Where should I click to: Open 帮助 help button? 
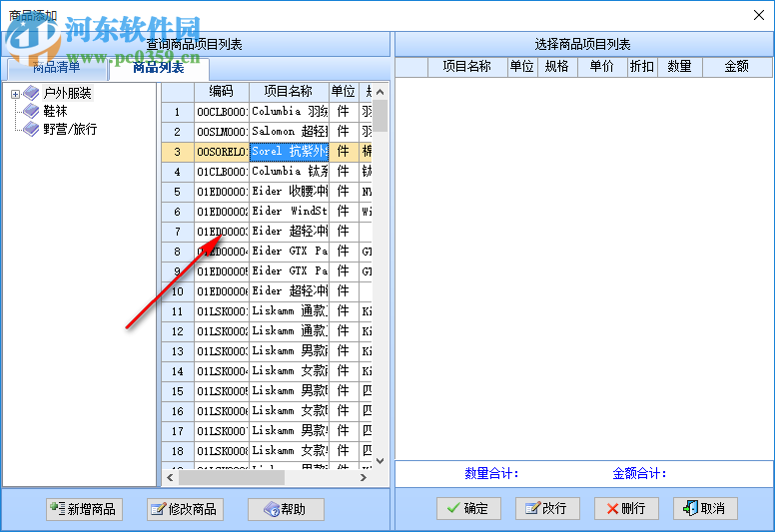coord(286,509)
